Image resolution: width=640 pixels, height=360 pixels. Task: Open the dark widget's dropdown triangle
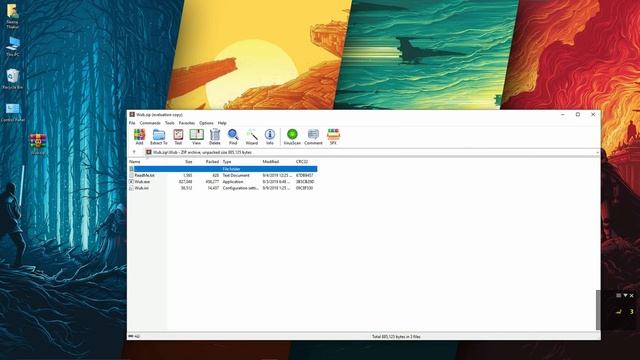pyautogui.click(x=625, y=296)
